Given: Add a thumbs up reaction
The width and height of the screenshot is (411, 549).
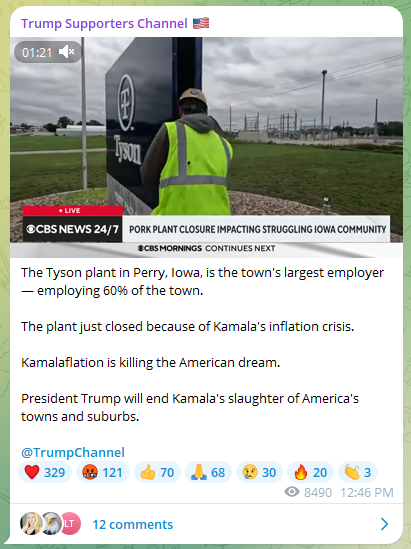Looking at the screenshot, I should pos(157,472).
